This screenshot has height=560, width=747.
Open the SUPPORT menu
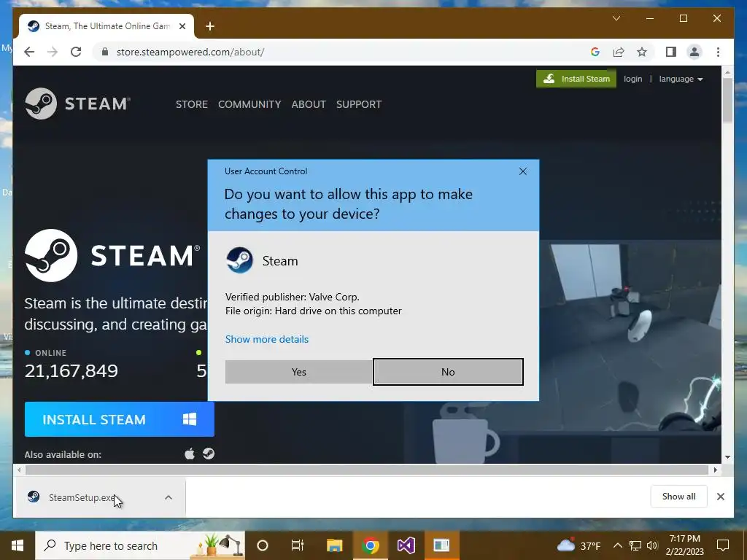coord(359,104)
